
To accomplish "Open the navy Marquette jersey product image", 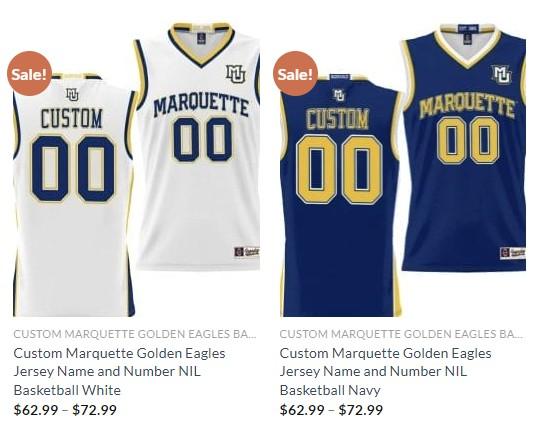I will pyautogui.click(x=403, y=170).
